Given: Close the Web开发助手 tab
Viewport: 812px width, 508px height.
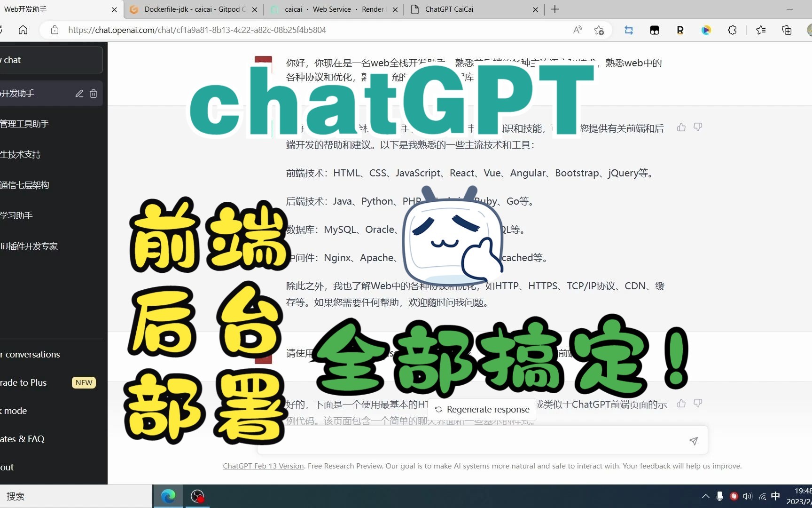Looking at the screenshot, I should [114, 9].
